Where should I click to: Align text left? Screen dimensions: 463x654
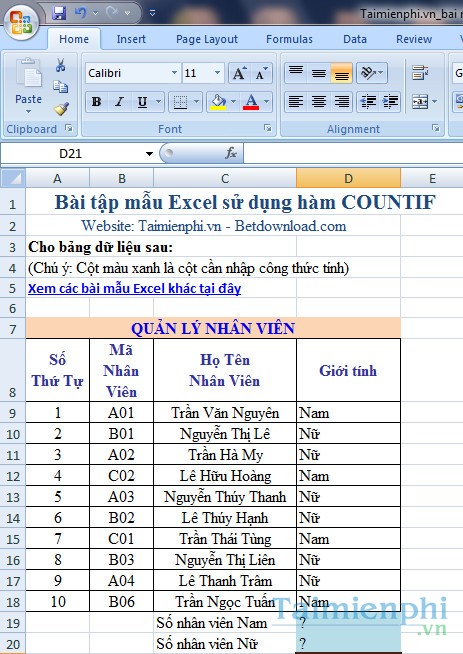click(296, 101)
